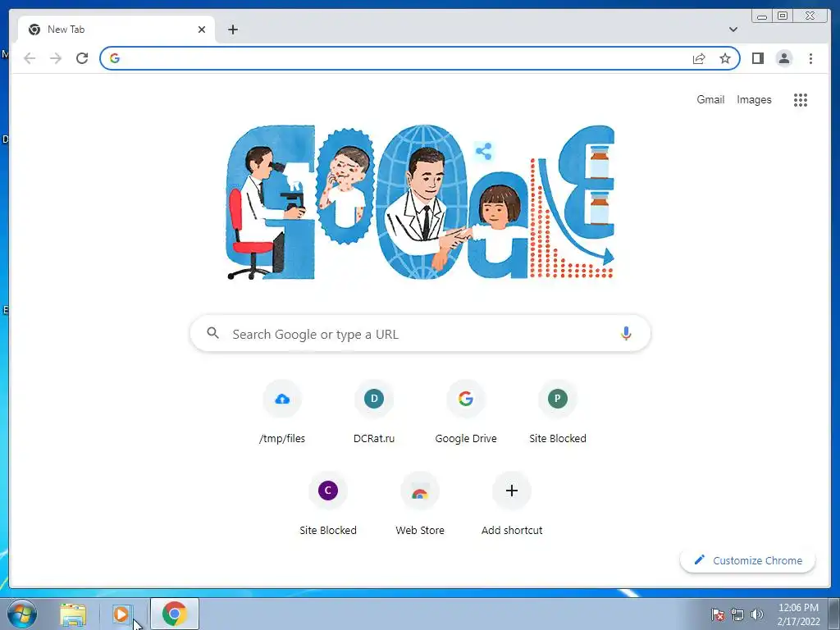The width and height of the screenshot is (840, 630).
Task: Open the volume speaker icon in tray
Action: (x=757, y=614)
